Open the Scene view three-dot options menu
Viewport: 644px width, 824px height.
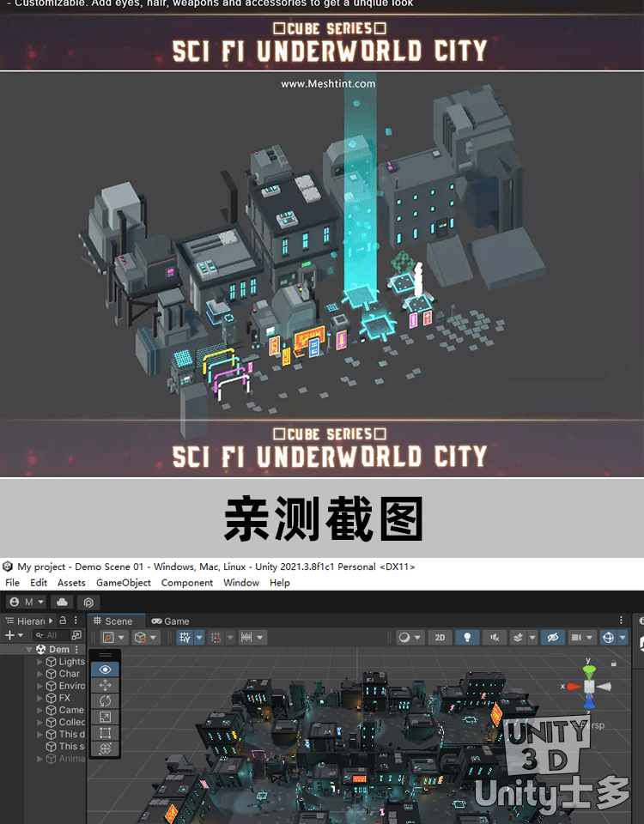[621, 621]
